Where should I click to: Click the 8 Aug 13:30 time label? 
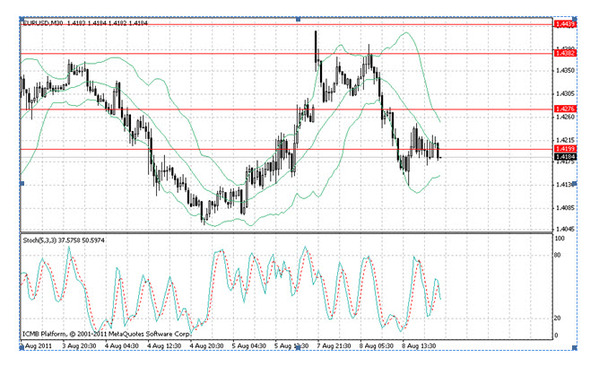click(418, 346)
